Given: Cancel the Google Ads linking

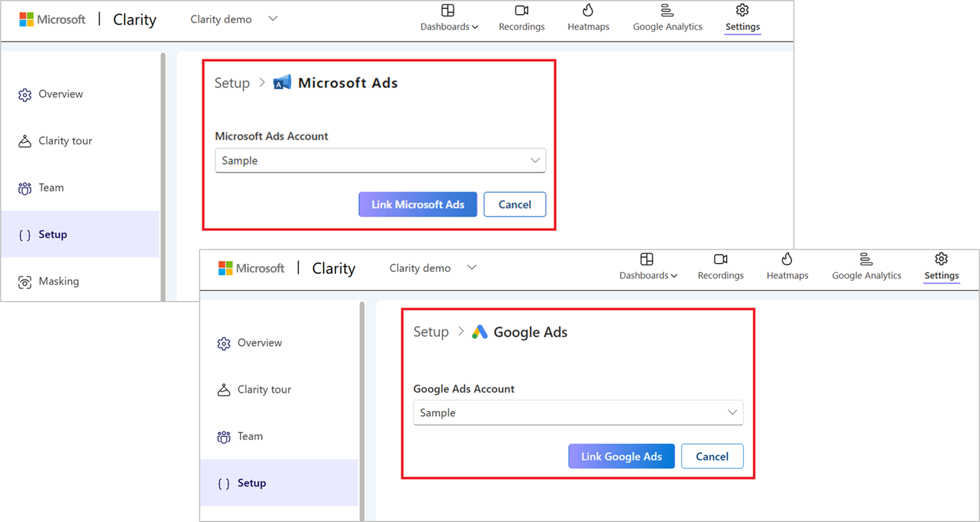Looking at the screenshot, I should tap(712, 456).
